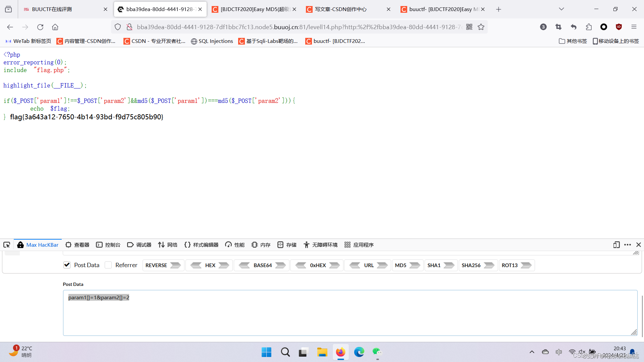Toggle responsive design mode in devtools
This screenshot has width=644, height=362.
coord(616,245)
